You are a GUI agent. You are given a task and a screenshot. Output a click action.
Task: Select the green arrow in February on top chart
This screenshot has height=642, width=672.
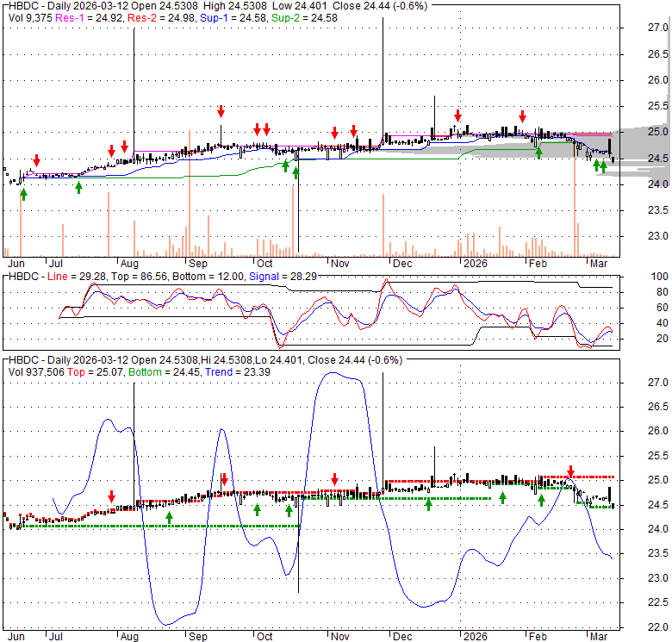[x=538, y=153]
